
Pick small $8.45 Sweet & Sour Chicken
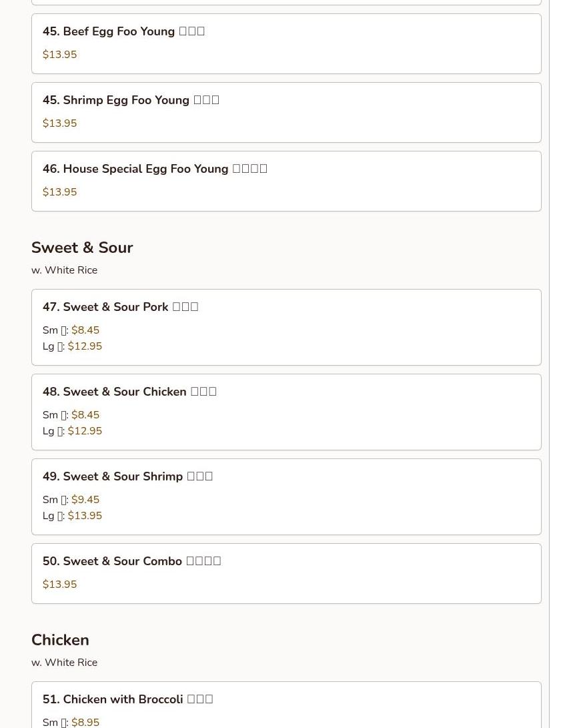tap(85, 415)
